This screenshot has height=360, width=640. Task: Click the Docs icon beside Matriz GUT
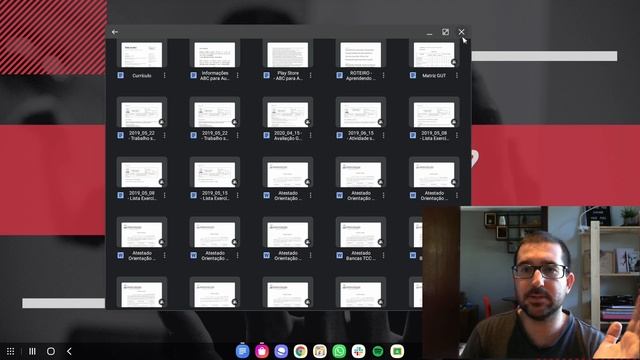[413, 76]
